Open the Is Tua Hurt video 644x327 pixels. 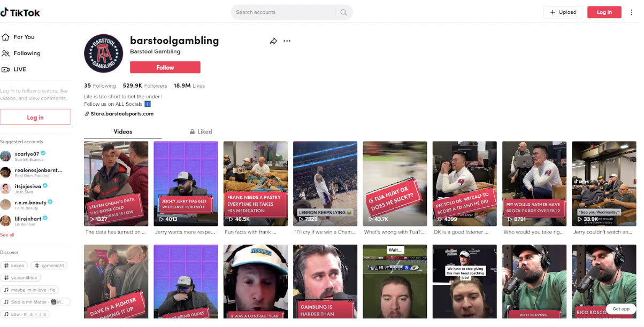[x=395, y=184]
